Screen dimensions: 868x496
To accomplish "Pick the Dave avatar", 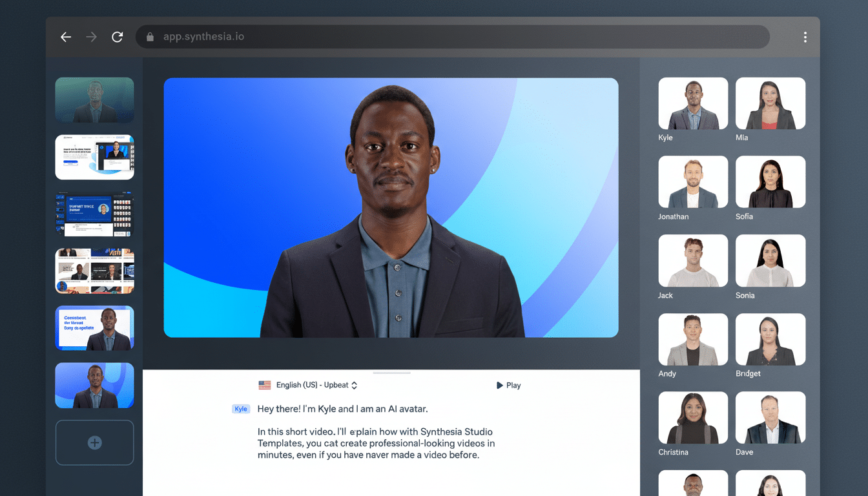I will pos(770,417).
